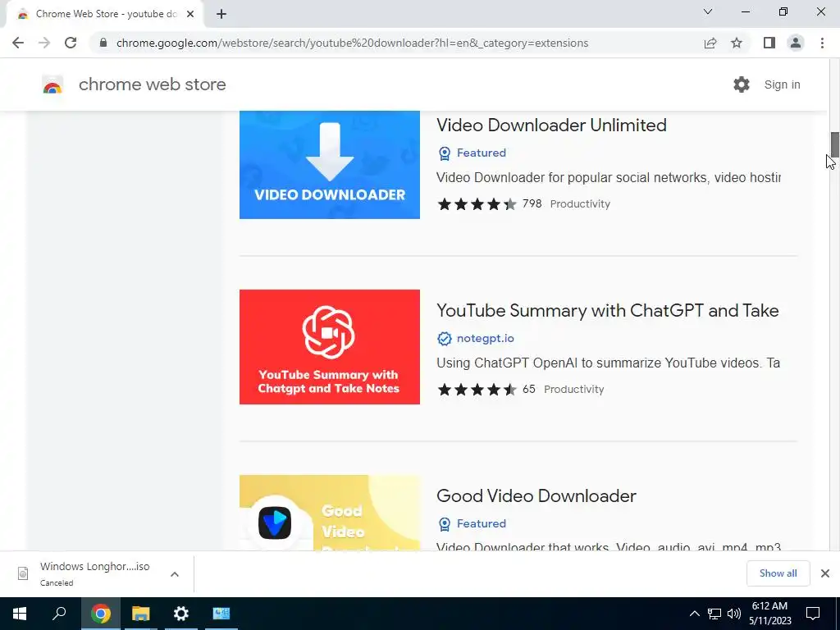
Task: Expand options for Windows Longhorn iso download
Action: 175,574
